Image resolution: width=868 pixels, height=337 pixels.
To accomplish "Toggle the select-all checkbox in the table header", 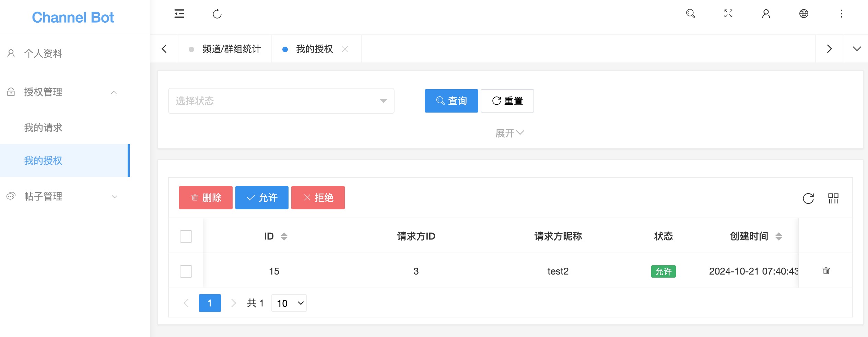I will pos(186,236).
